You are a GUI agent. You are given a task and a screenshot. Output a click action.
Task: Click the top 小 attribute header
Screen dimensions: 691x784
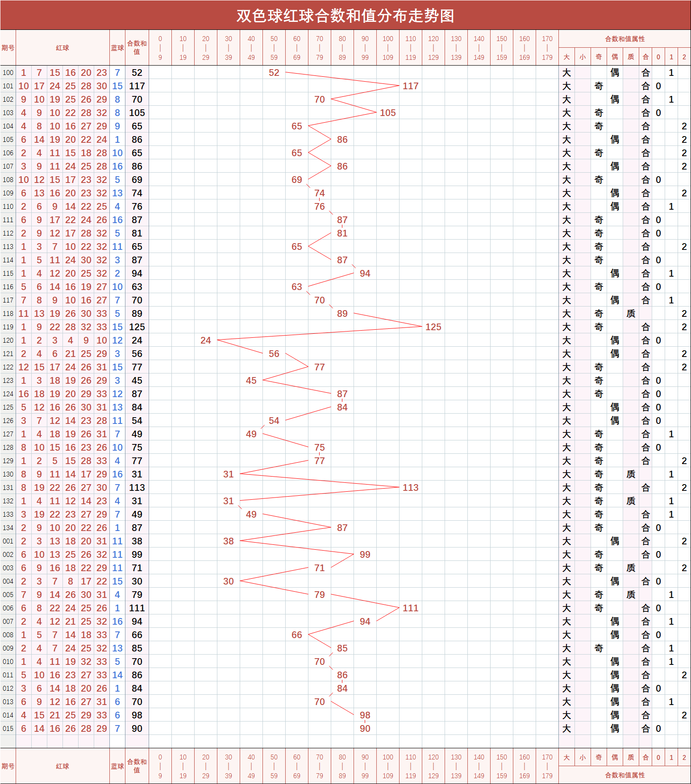582,57
